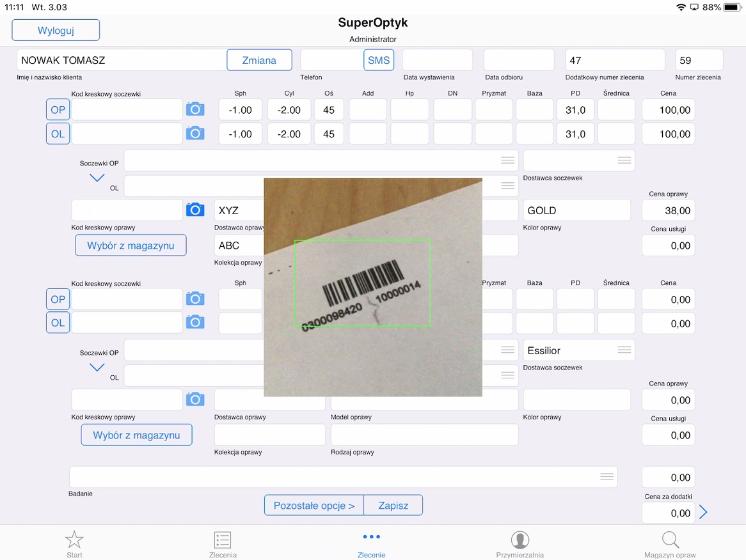Click the SMS button

pos(379,60)
